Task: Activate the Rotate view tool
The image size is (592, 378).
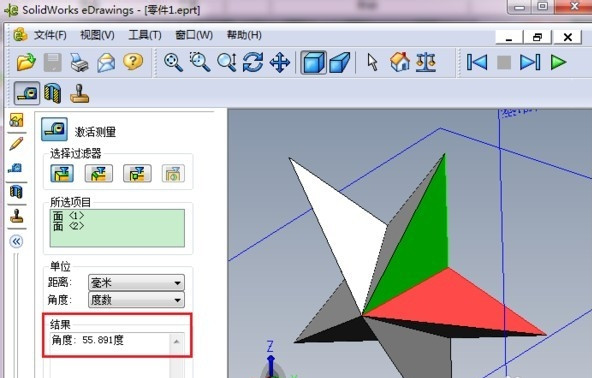Action: point(253,62)
